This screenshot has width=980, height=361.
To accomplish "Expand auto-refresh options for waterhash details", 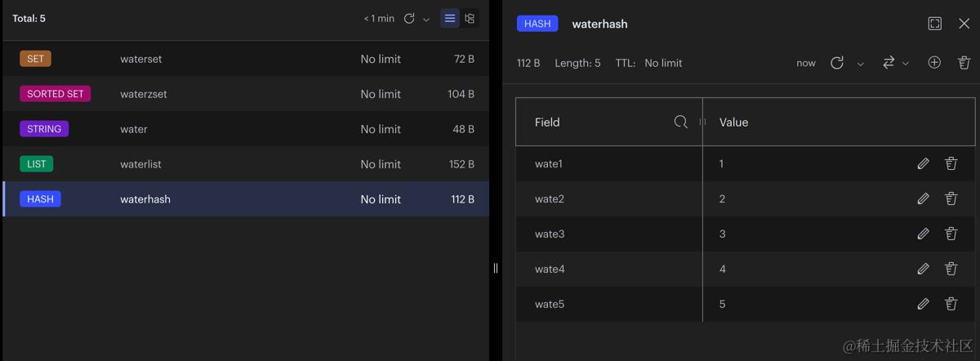I will coord(860,64).
